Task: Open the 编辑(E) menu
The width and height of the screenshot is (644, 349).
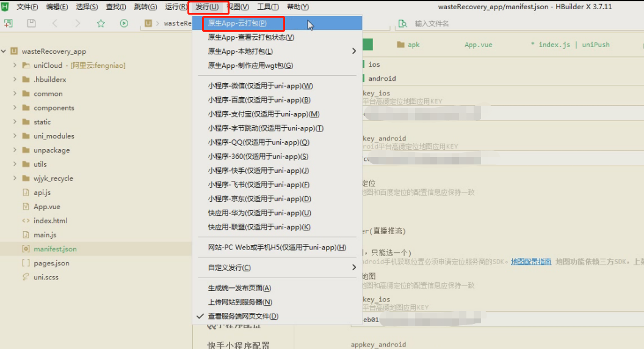Action: click(57, 7)
